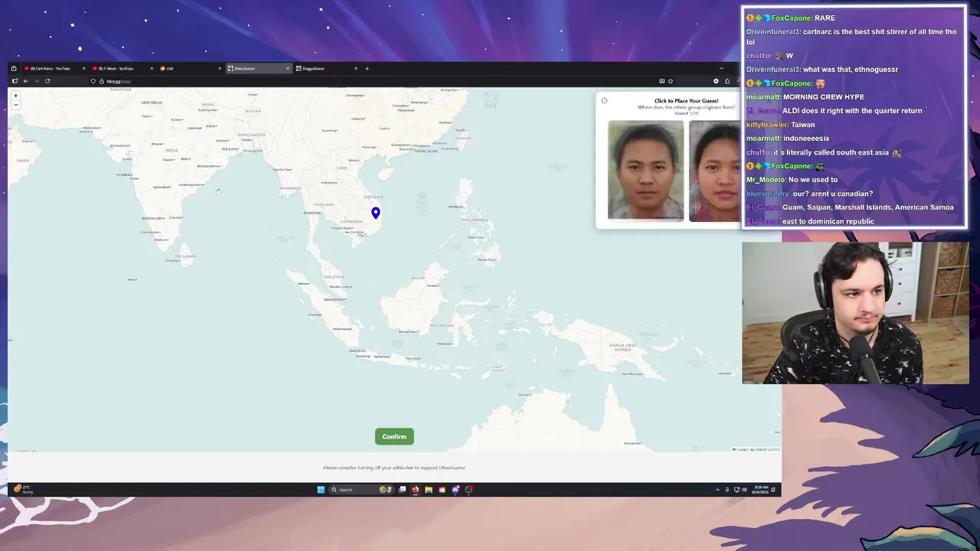Click the THAILAND label on the map
980x551 pixels.
pos(325,204)
